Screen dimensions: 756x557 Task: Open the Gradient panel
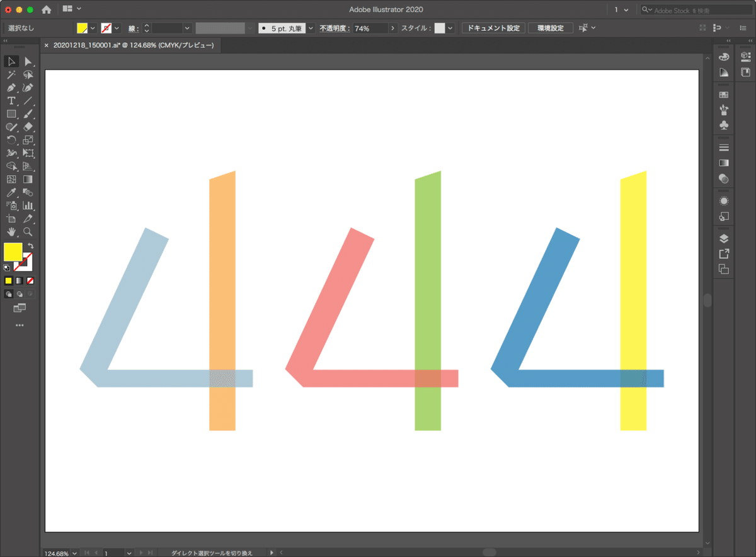click(x=724, y=163)
